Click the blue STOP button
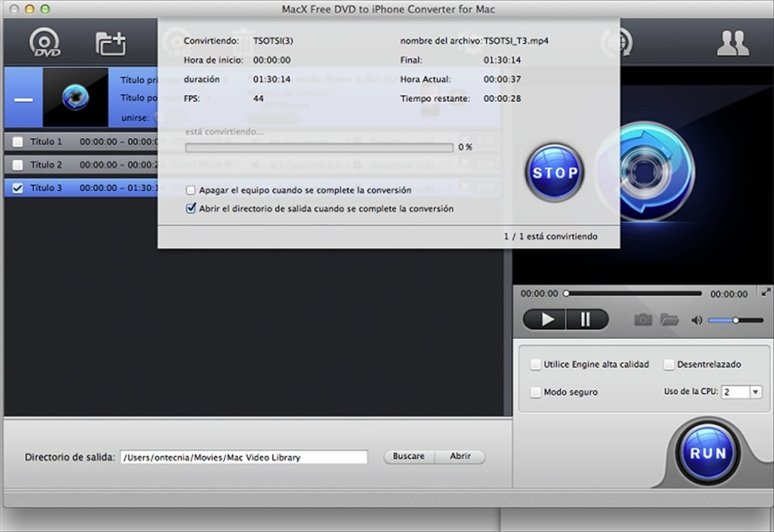 (554, 172)
